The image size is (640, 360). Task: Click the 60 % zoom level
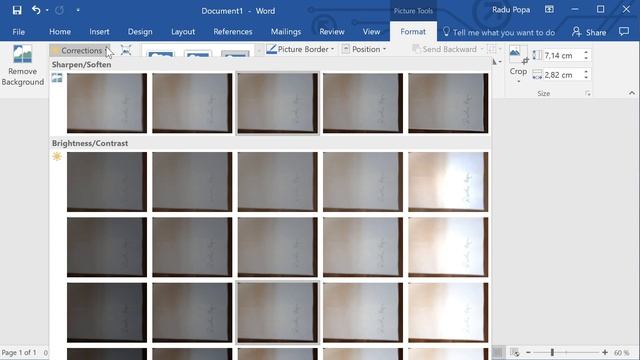622,353
